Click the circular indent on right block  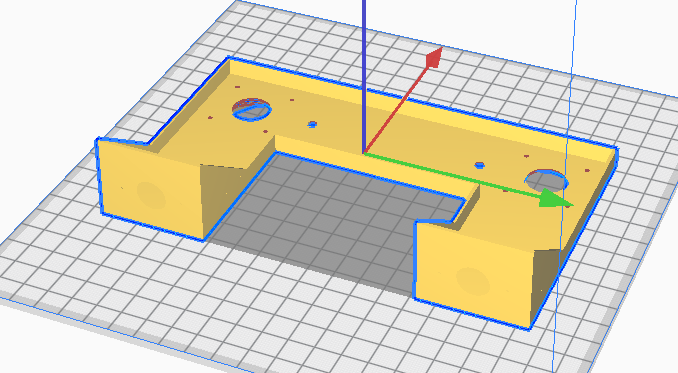click(473, 281)
